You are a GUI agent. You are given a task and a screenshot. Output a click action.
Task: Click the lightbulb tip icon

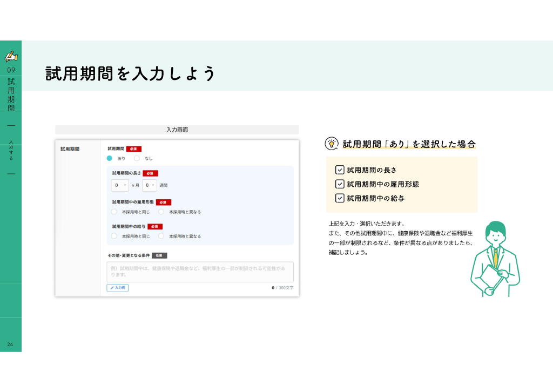(x=331, y=144)
